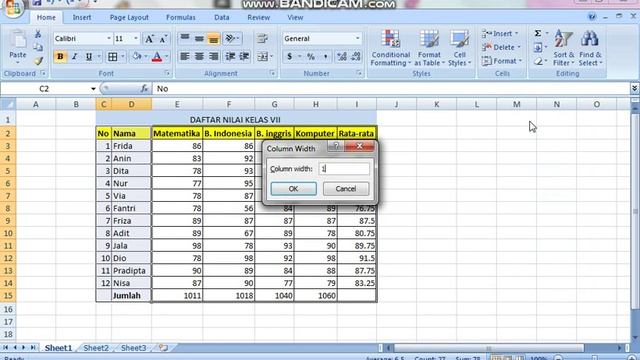Click Decrease Font Size icon

click(163, 38)
